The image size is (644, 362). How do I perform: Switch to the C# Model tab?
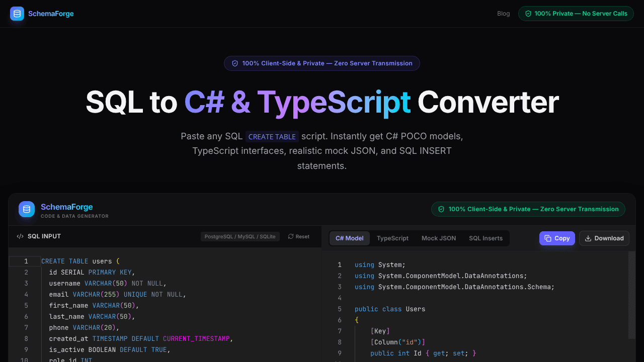350,238
